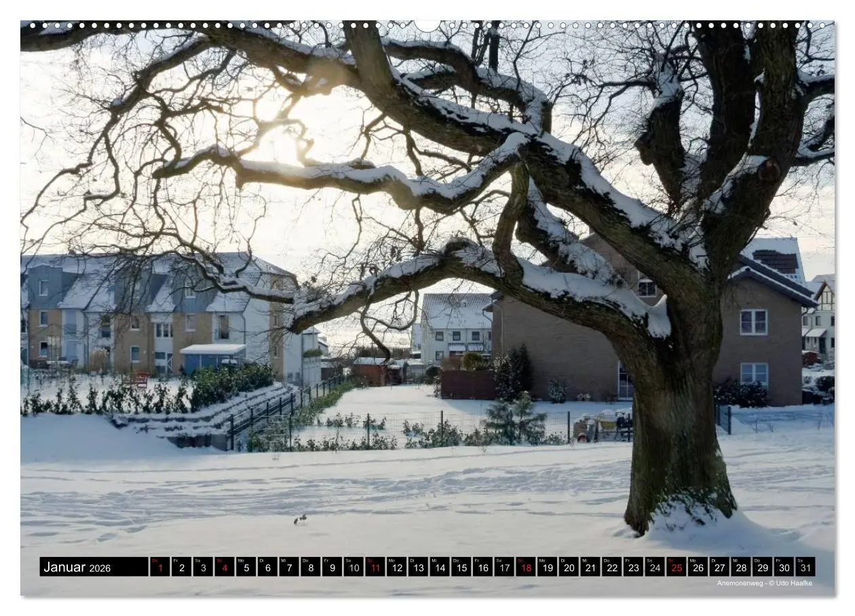
Task: Click date cell 21
Action: [590, 567]
